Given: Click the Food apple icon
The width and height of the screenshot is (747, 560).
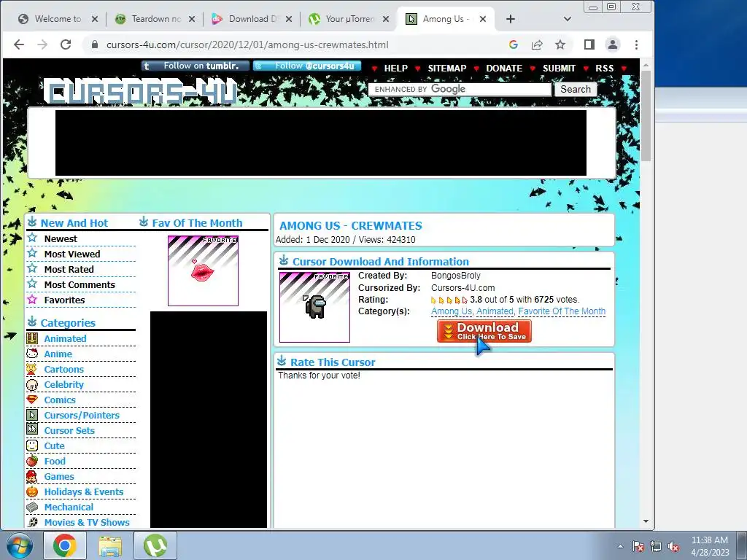Looking at the screenshot, I should click(x=32, y=461).
